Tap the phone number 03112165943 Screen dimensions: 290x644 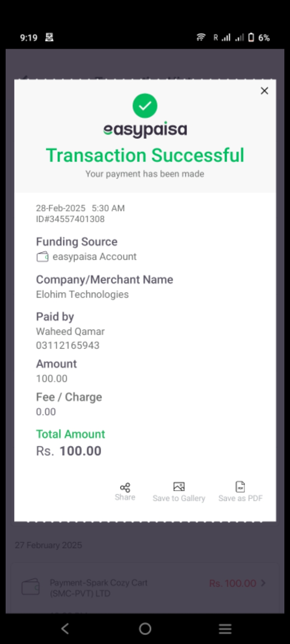[x=68, y=345]
